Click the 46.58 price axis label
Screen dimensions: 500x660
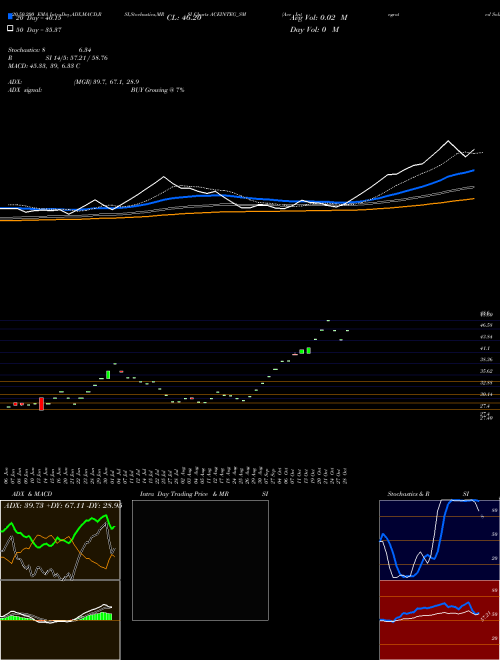click(487, 325)
